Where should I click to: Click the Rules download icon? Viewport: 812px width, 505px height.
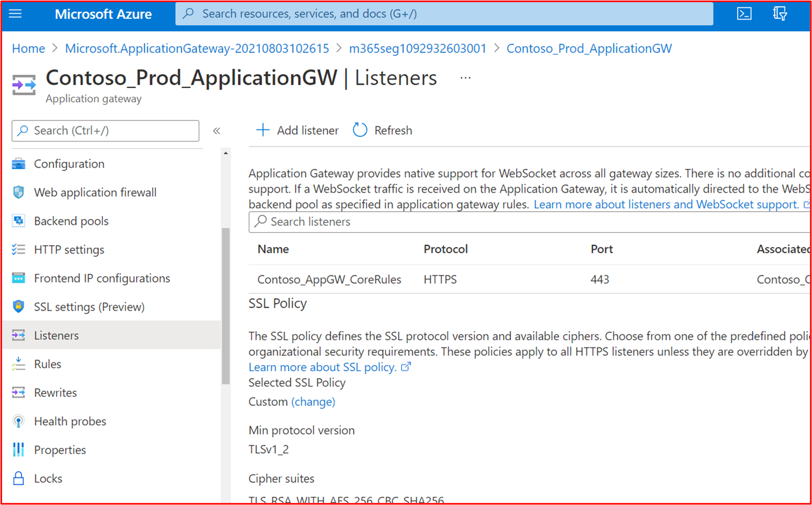coord(19,364)
